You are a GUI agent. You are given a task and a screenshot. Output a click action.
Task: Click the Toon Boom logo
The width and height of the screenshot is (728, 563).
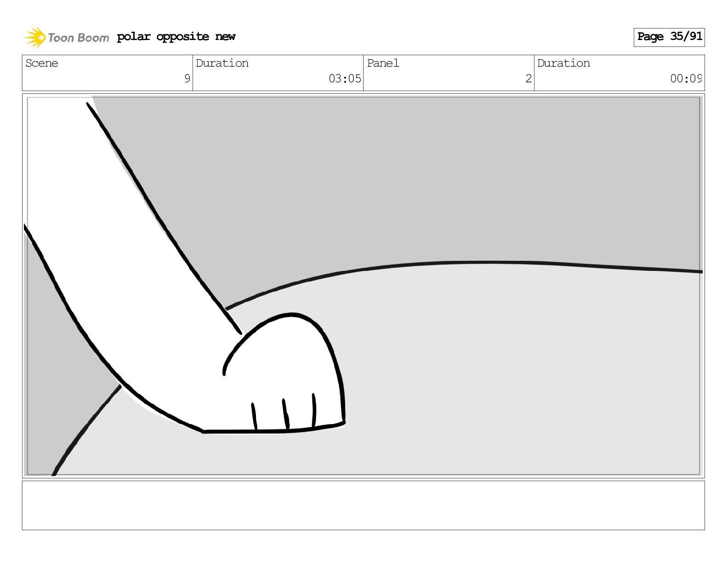66,37
